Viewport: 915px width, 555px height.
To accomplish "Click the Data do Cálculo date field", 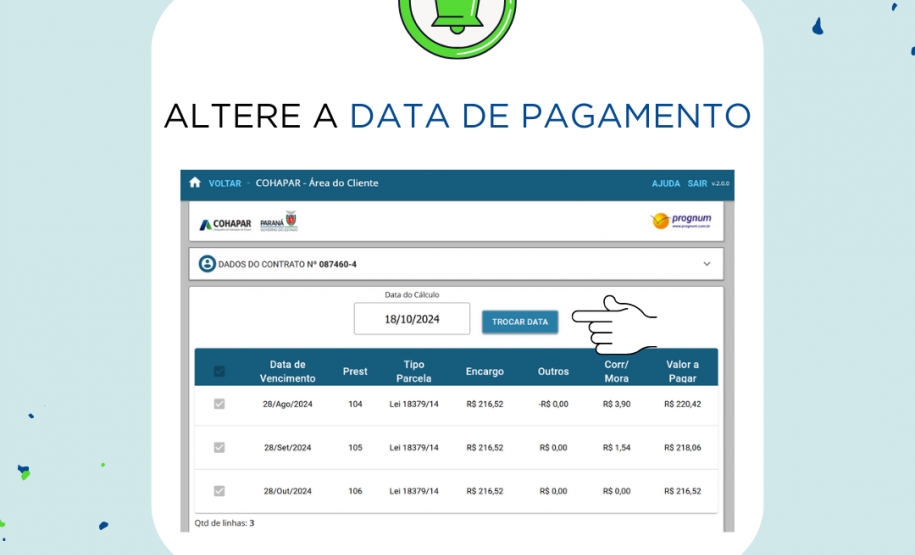I will (412, 319).
